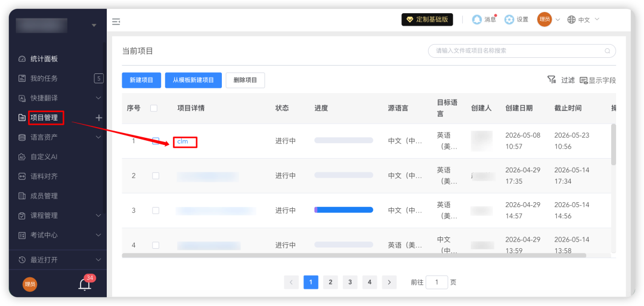Click the 自定义AI icon
The width and height of the screenshot is (644, 306).
[22, 156]
